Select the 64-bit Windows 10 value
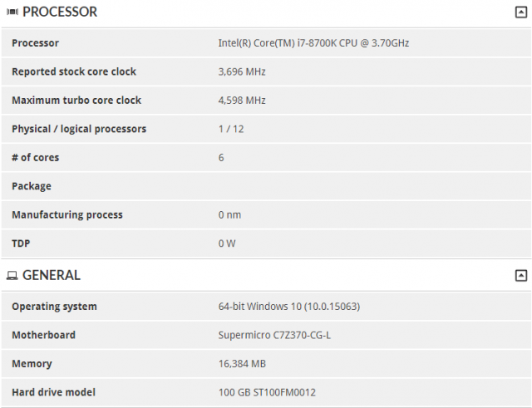This screenshot has width=532, height=408. click(x=289, y=307)
